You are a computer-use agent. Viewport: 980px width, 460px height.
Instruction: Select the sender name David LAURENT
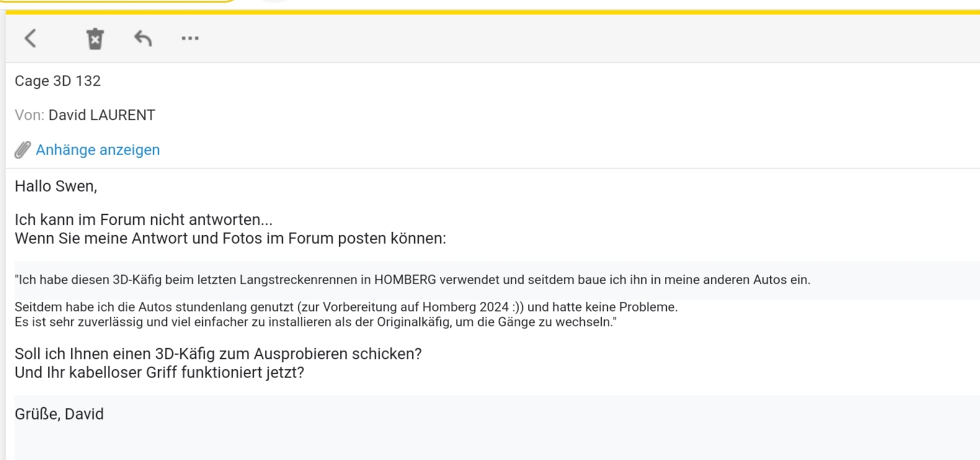(102, 115)
